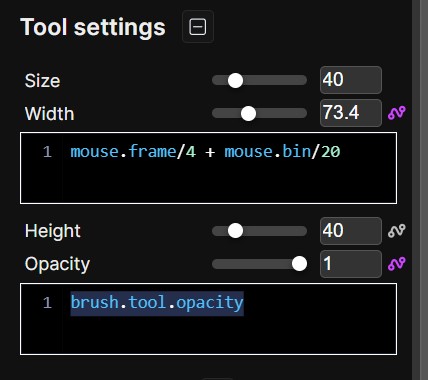Collapse the Tool settings panel

tap(198, 27)
